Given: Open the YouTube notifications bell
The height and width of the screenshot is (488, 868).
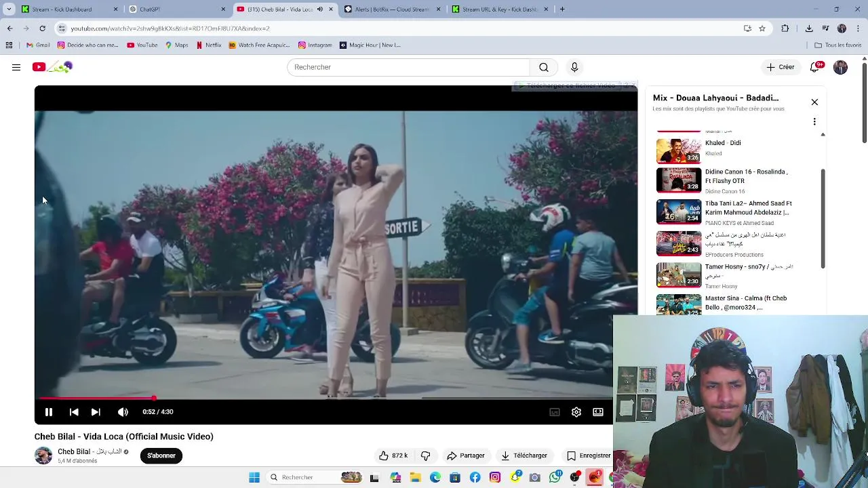Looking at the screenshot, I should 816,66.
